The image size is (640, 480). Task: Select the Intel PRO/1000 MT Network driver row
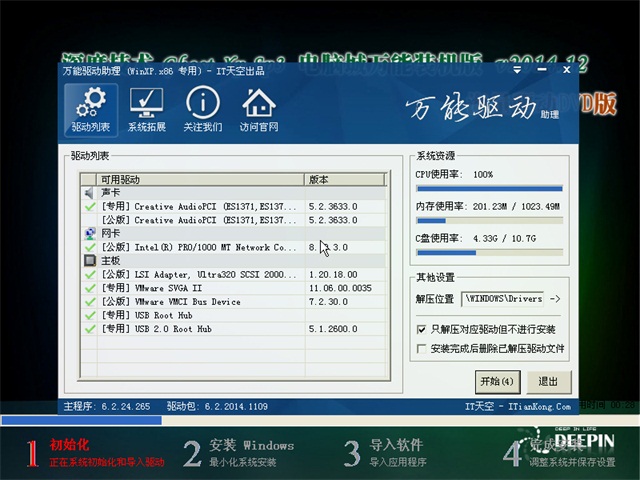(x=200, y=247)
